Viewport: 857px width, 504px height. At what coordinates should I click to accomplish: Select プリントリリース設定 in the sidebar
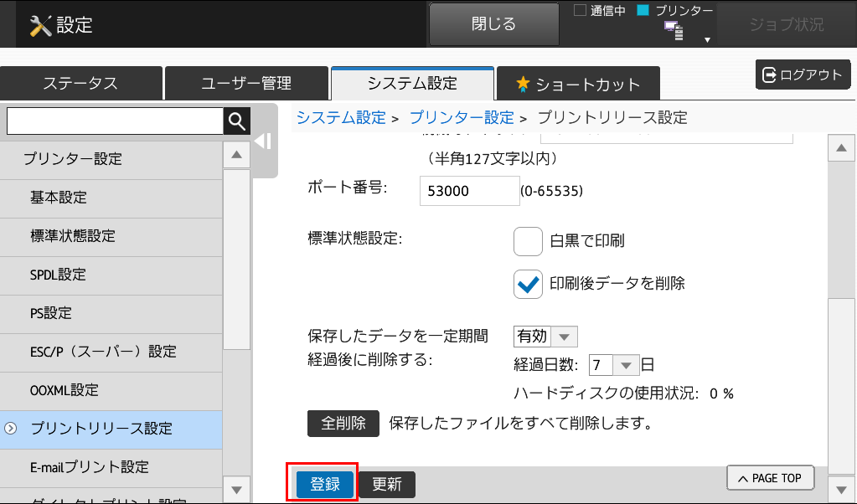click(x=111, y=429)
